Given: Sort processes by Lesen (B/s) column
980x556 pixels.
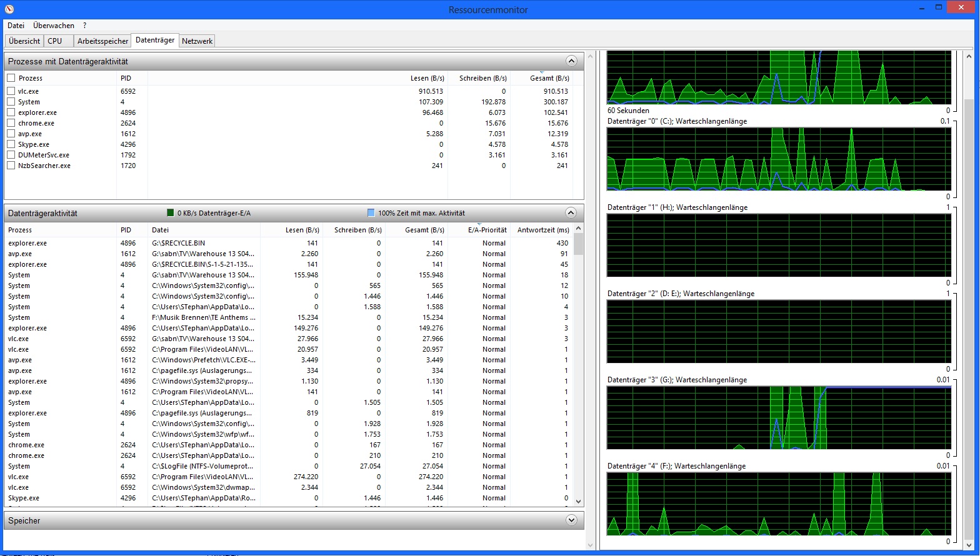Looking at the screenshot, I should (416, 78).
